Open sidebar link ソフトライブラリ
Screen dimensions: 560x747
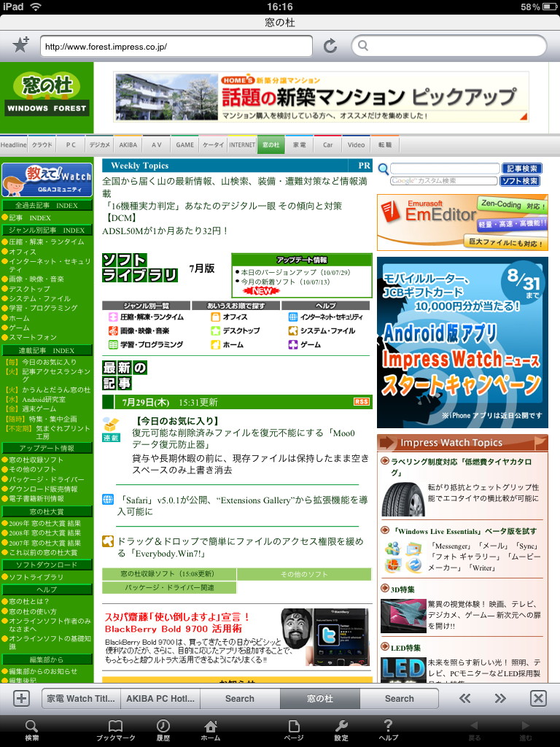tap(36, 577)
